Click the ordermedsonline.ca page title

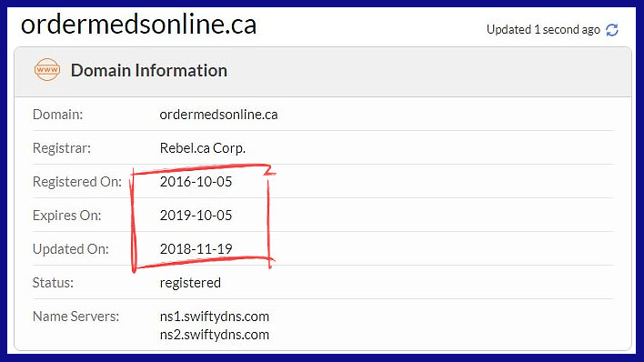pyautogui.click(x=139, y=25)
